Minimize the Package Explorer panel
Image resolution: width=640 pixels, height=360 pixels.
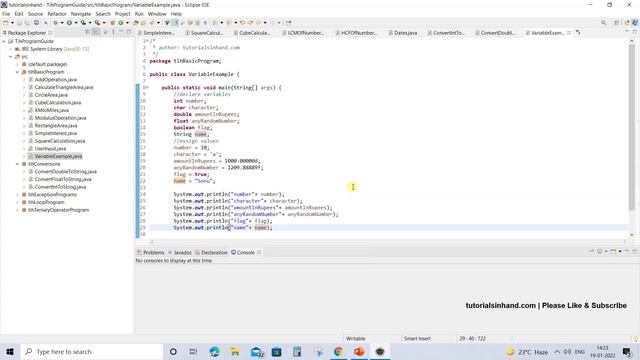point(121,32)
